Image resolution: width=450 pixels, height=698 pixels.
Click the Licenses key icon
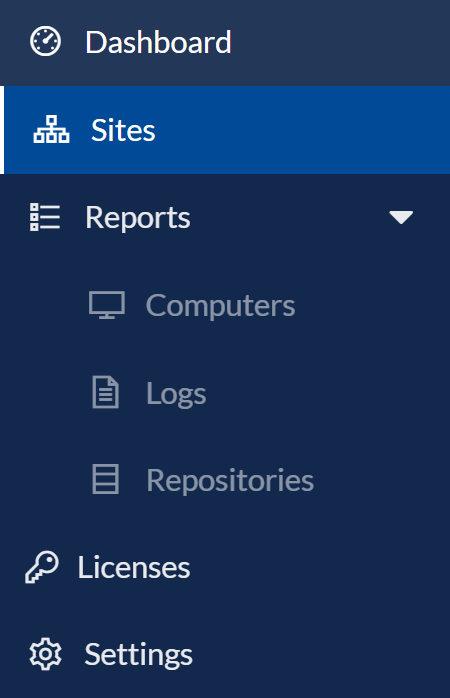click(x=42, y=567)
